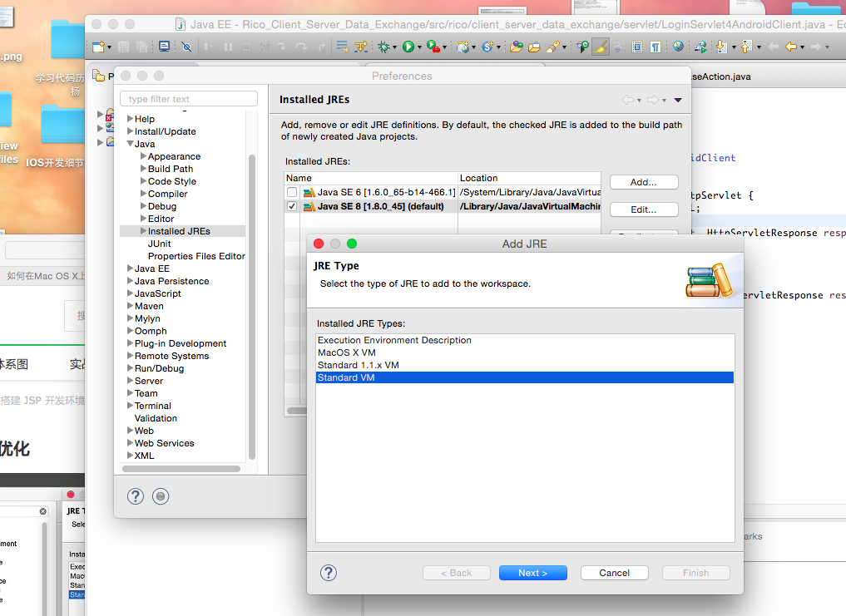Toggle Skip All Breakpoints icon
The width and height of the screenshot is (846, 616).
point(186,47)
